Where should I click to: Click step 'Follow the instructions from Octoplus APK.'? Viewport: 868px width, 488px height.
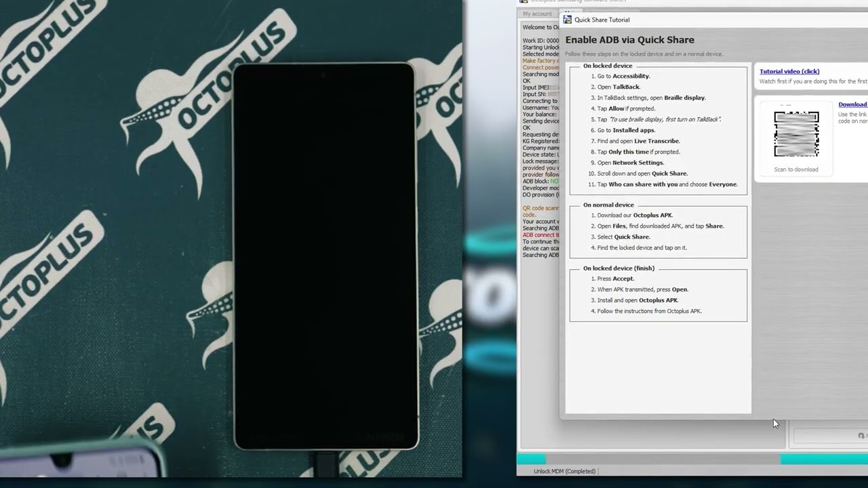[646, 311]
